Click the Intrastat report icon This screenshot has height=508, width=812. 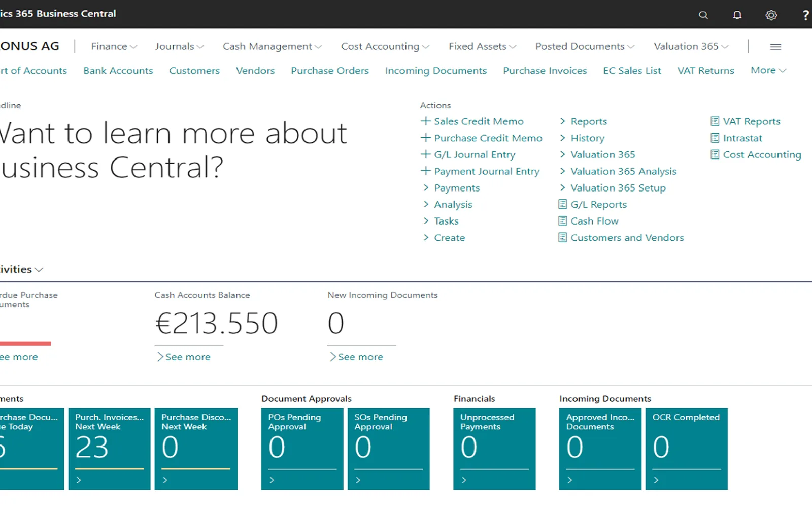click(x=715, y=138)
